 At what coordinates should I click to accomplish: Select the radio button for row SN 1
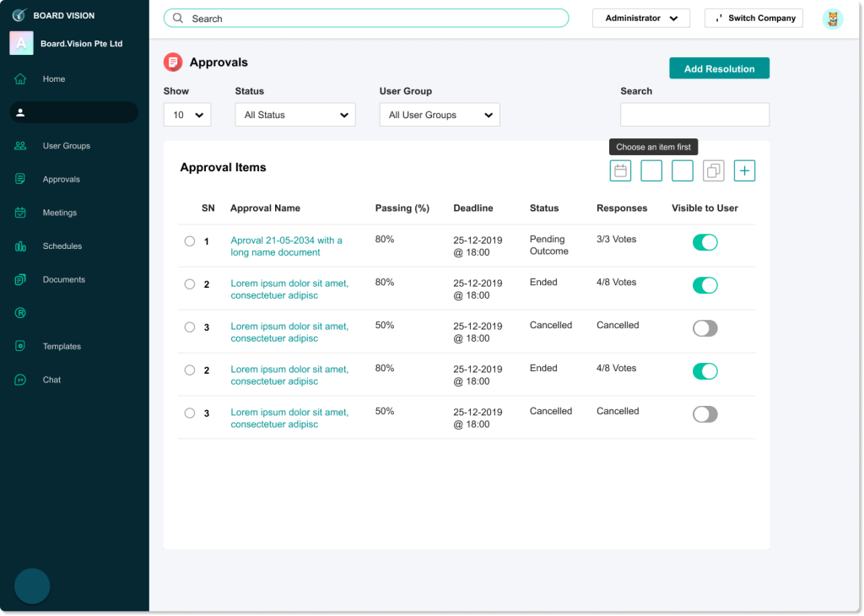click(190, 241)
